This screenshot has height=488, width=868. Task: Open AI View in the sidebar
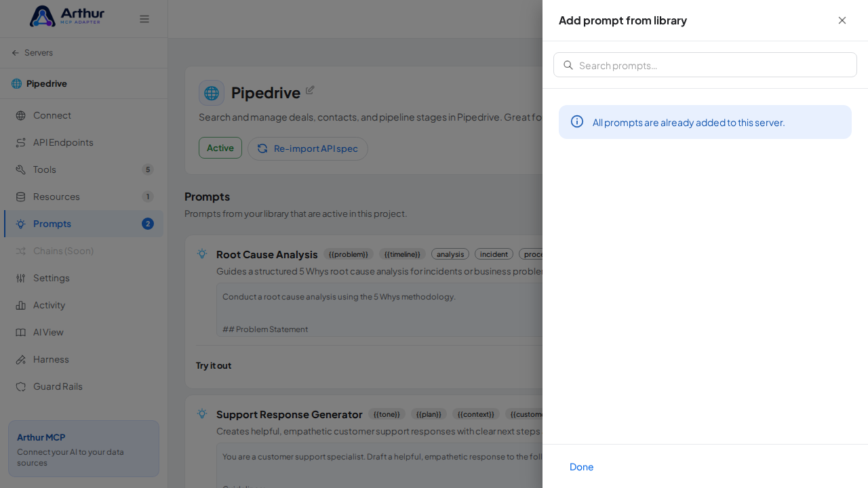(84, 332)
